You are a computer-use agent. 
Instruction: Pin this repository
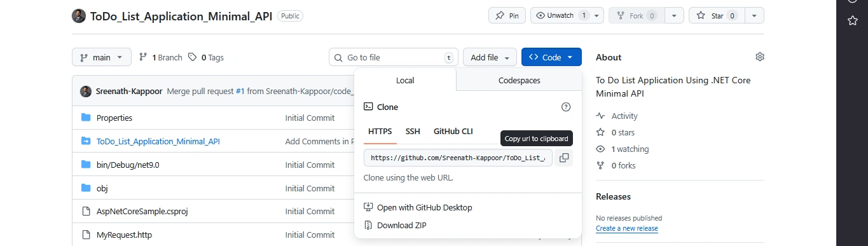coord(507,16)
